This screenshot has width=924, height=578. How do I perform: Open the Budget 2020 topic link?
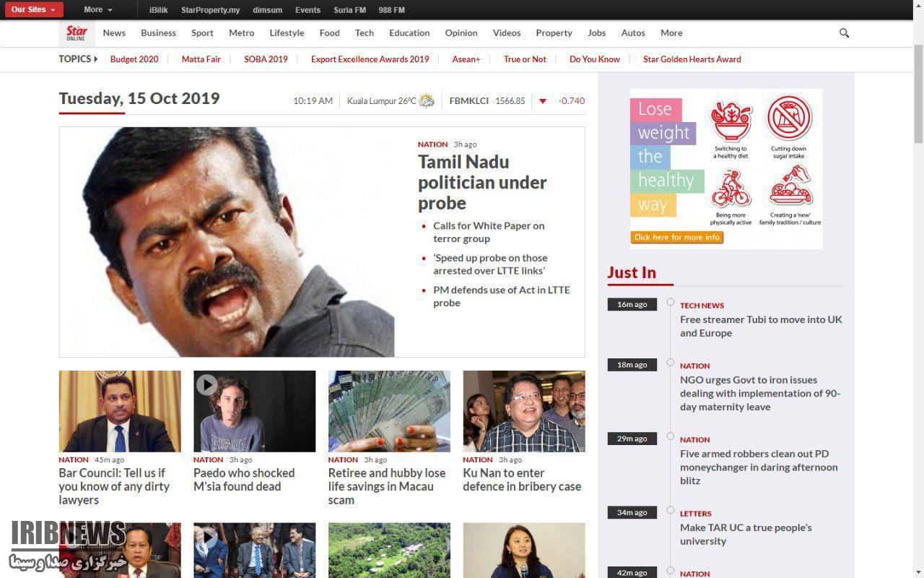[134, 59]
